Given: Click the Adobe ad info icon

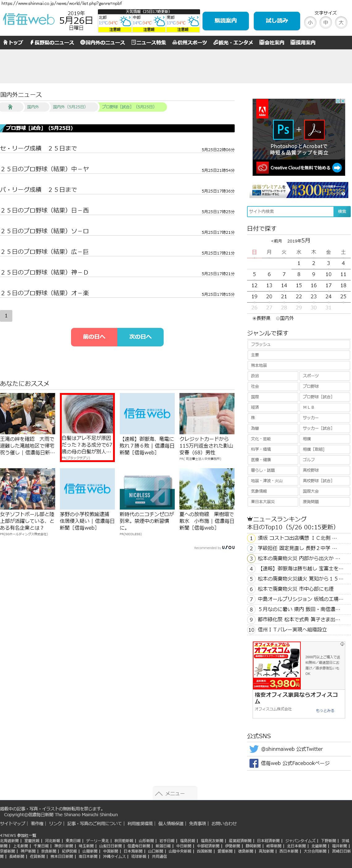Looking at the screenshot, I should (x=338, y=101).
